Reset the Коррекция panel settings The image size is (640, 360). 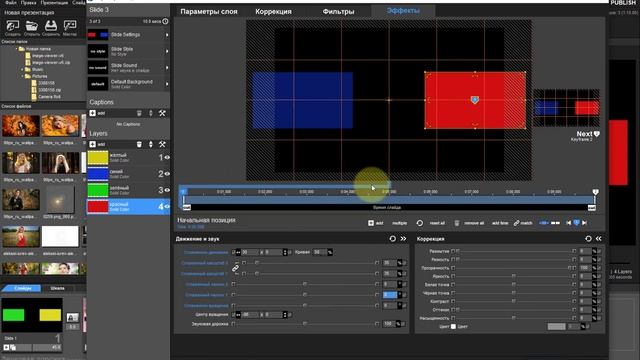(x=588, y=239)
